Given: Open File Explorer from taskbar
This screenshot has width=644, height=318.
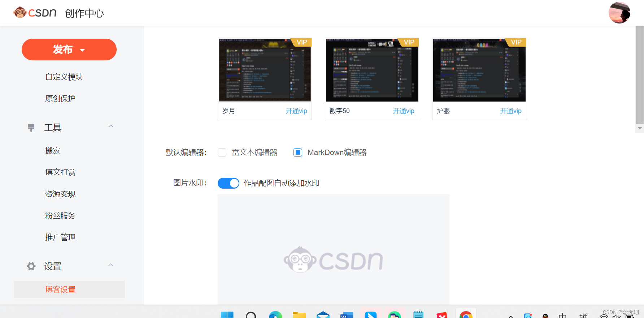Looking at the screenshot, I should (x=299, y=314).
